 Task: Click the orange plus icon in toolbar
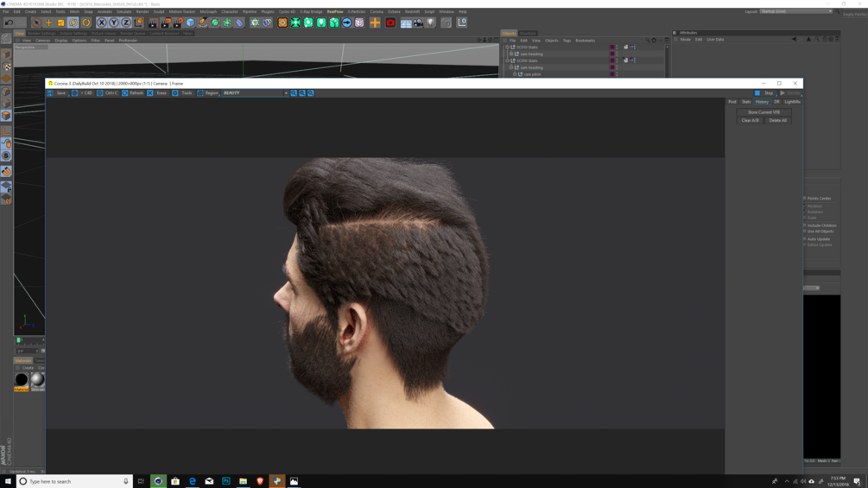pos(375,22)
